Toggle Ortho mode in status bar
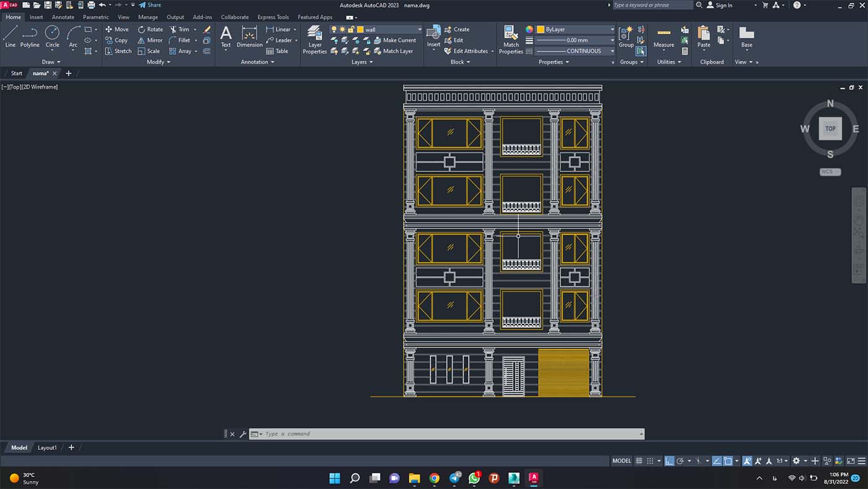 pos(670,461)
